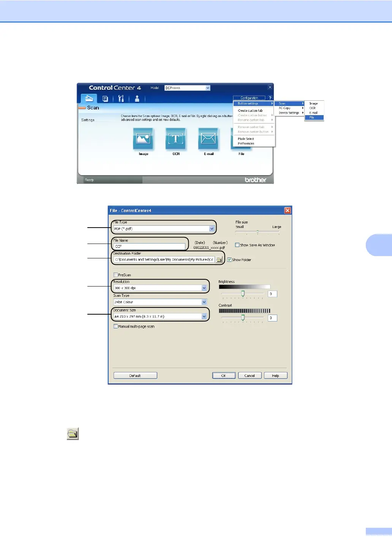Screen dimensions: 392x554
Task: Click the 08022011_xxxx.pdf filename preview text
Action: (x=209, y=248)
